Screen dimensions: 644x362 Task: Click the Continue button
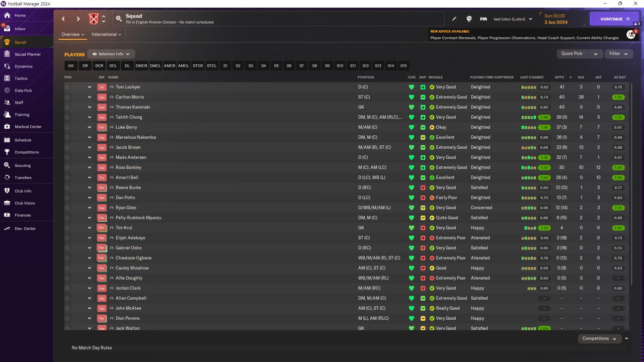614,19
